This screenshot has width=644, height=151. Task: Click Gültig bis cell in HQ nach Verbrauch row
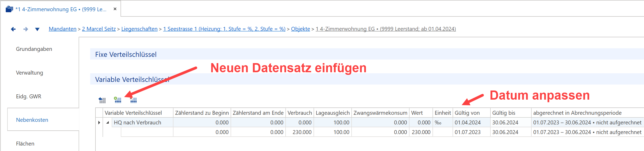[511, 122]
